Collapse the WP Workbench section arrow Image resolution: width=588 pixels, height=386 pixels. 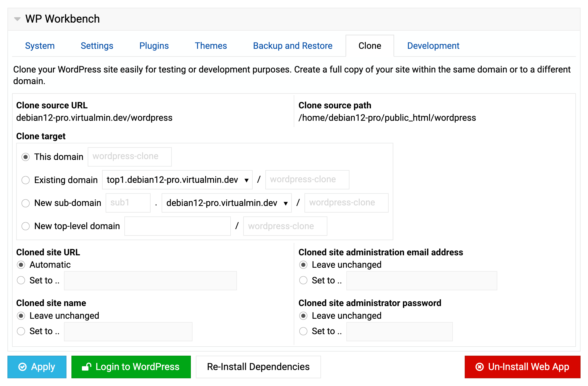click(x=17, y=19)
